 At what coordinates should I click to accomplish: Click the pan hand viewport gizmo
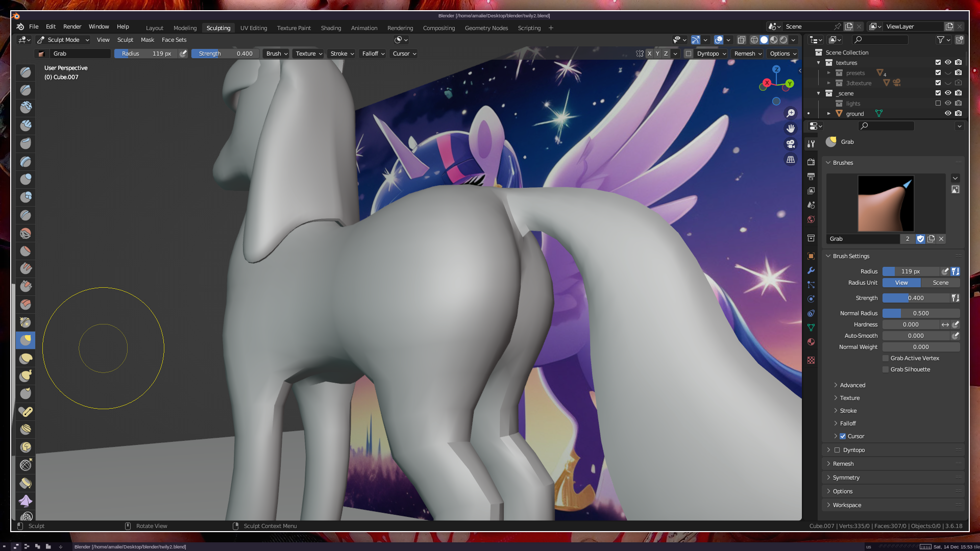coord(791,129)
